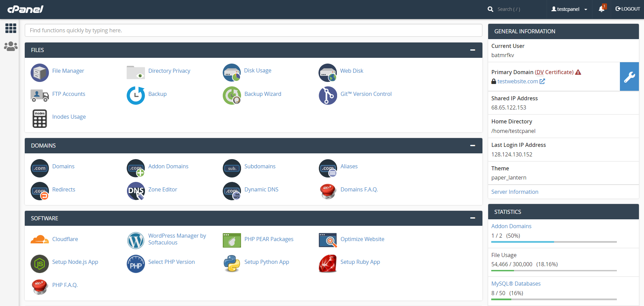Click the Logout button
Viewport: 644px width, 306px height.
627,9
